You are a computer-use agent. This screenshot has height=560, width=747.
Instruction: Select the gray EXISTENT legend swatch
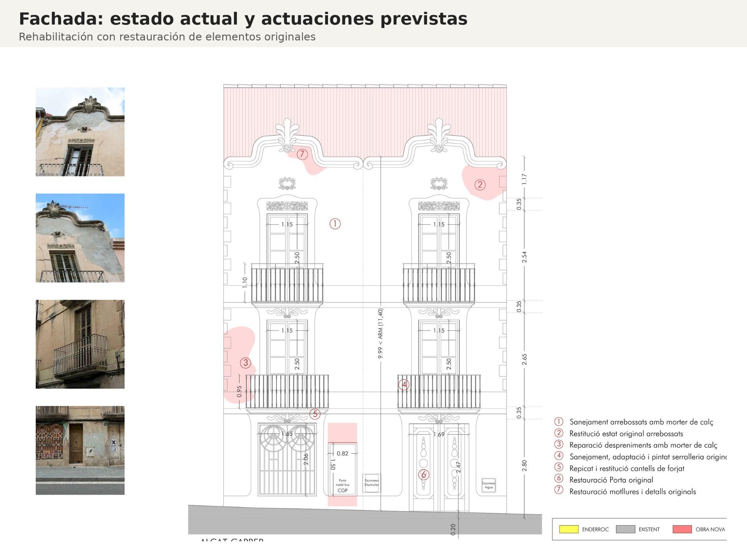click(x=626, y=529)
